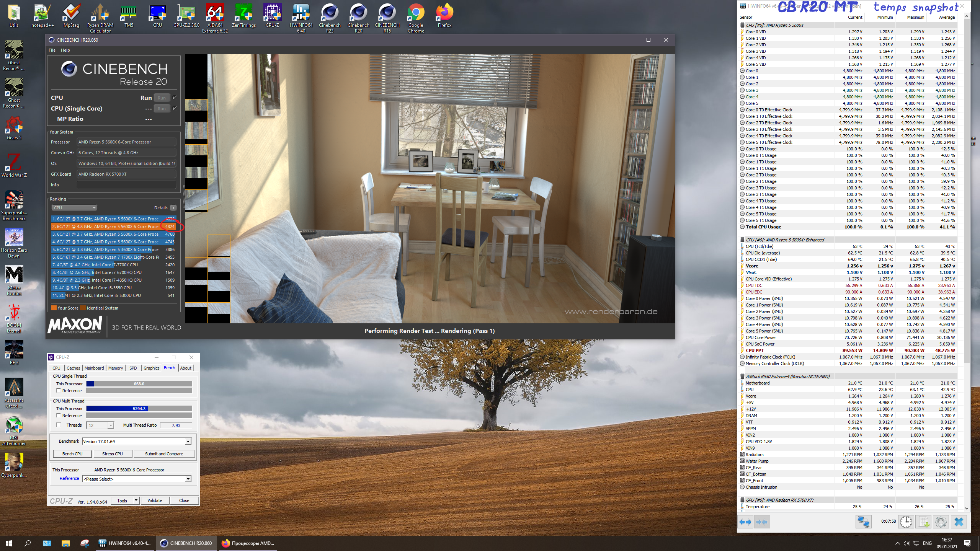Toggle the CPU test checkbox in Cinebench
The height and width of the screenshot is (551, 980).
pyautogui.click(x=175, y=98)
